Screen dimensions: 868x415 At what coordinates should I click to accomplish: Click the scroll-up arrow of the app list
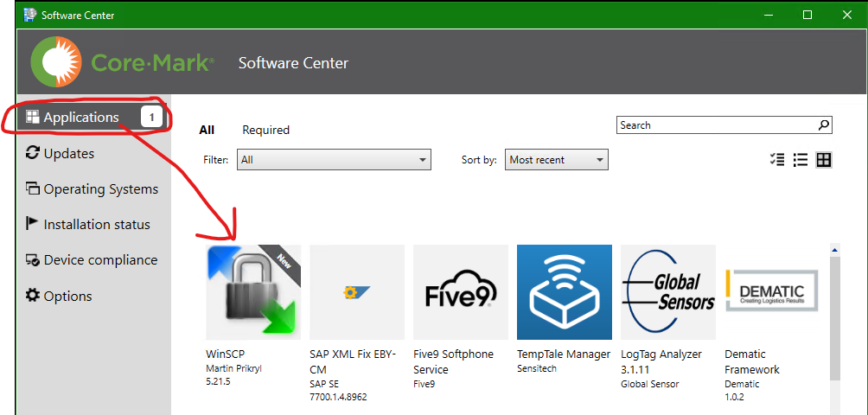point(835,251)
